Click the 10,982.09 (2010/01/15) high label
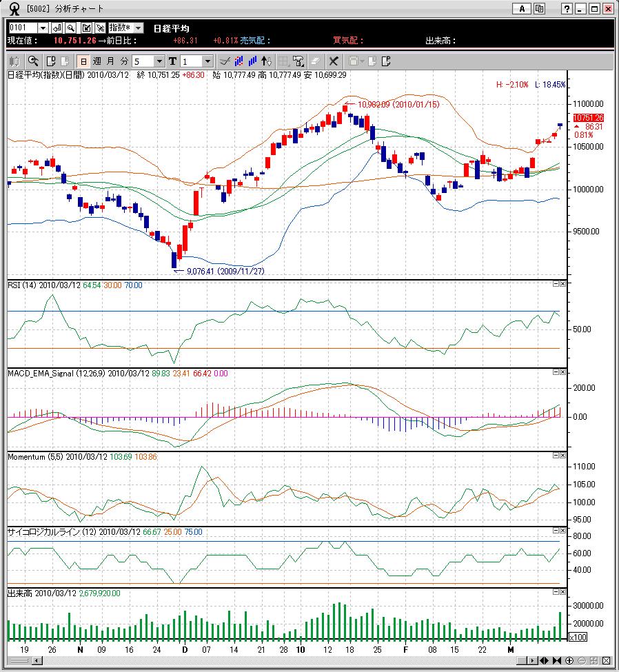Screen dimensions: 619x672 pyautogui.click(x=398, y=104)
